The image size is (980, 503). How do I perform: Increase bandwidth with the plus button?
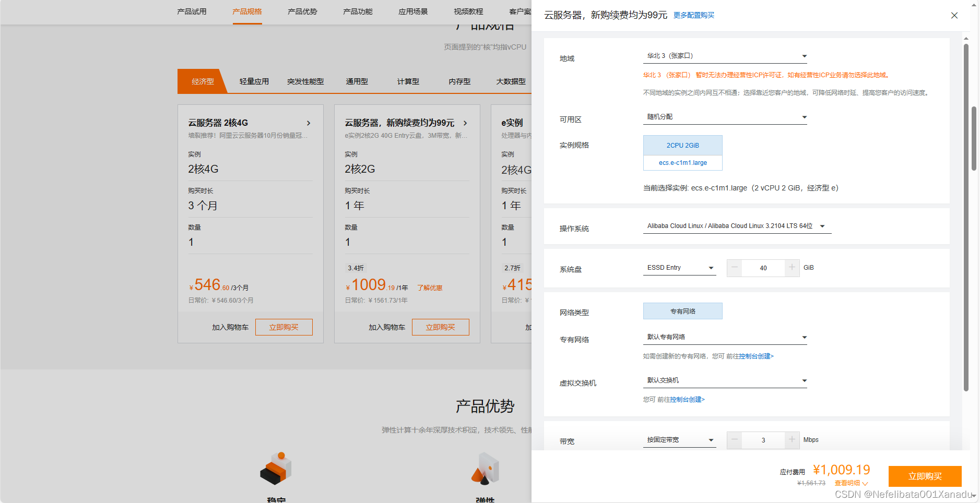click(792, 440)
